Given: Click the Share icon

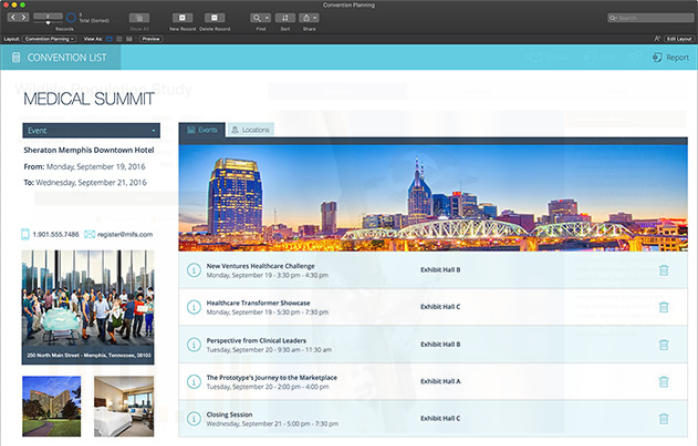Looking at the screenshot, I should tap(306, 18).
